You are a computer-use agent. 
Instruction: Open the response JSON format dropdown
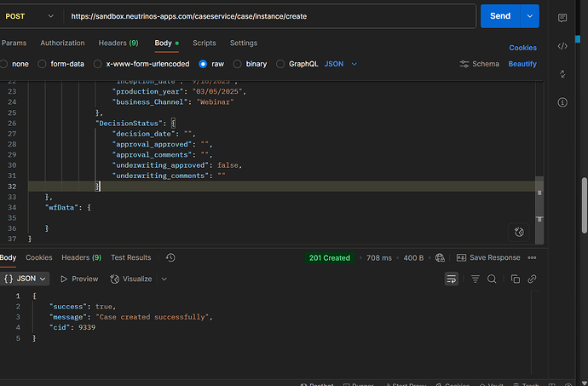click(25, 279)
